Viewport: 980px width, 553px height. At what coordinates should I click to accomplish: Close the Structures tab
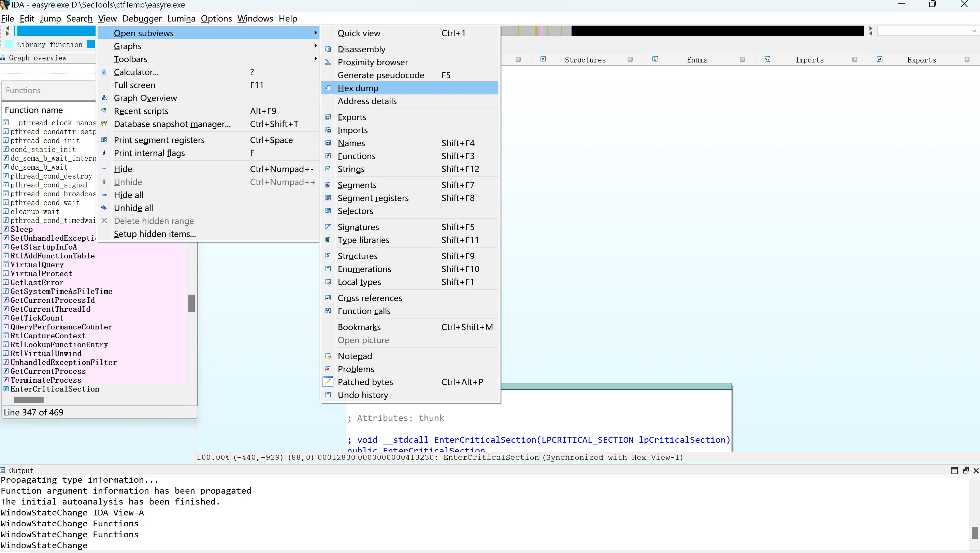(x=630, y=60)
